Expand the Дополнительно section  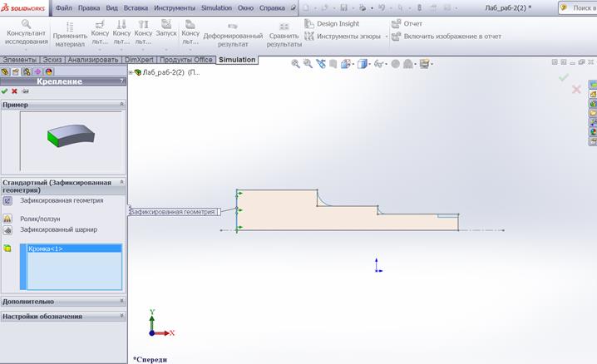[62, 302]
